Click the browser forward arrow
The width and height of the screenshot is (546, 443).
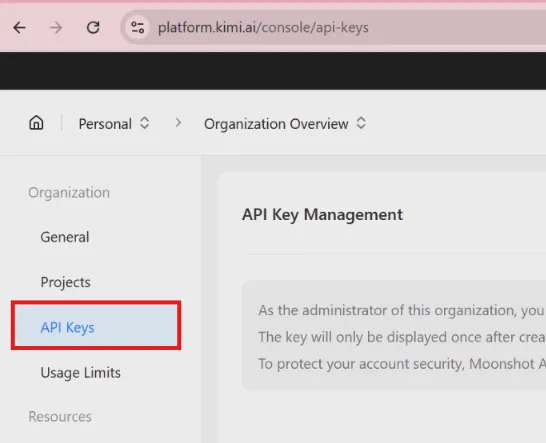(x=56, y=28)
